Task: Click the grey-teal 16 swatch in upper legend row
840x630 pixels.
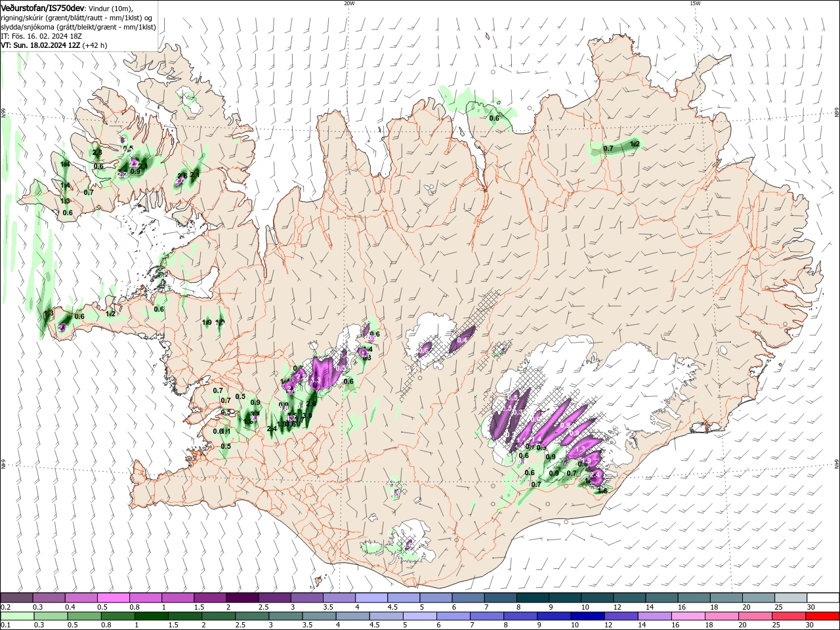Action: [694, 598]
